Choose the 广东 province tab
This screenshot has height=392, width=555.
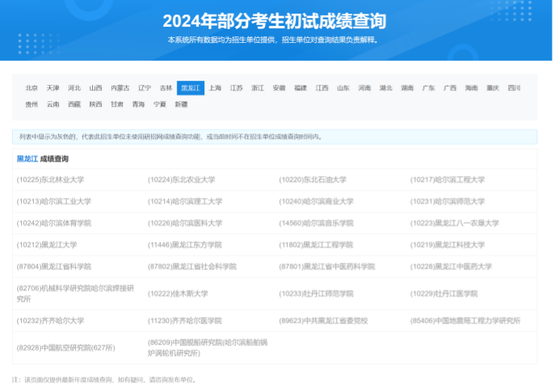[x=428, y=87]
